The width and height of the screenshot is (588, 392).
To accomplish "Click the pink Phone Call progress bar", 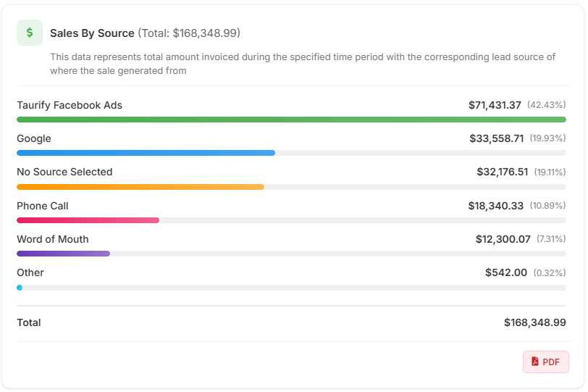I will click(x=88, y=220).
